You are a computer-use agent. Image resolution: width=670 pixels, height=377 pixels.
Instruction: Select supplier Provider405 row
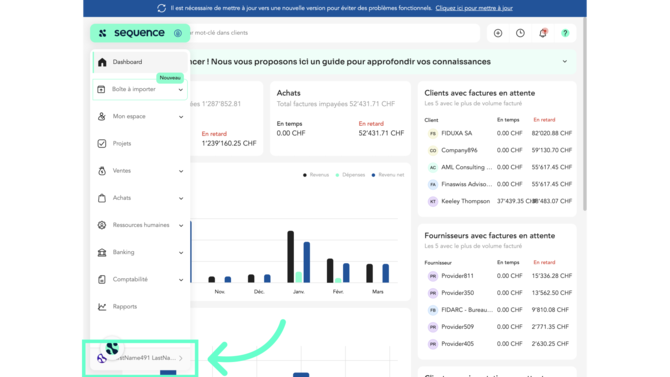pos(498,344)
